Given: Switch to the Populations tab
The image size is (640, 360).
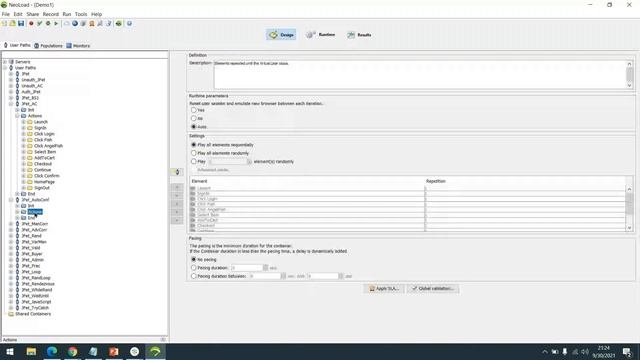Looking at the screenshot, I should click(49, 46).
